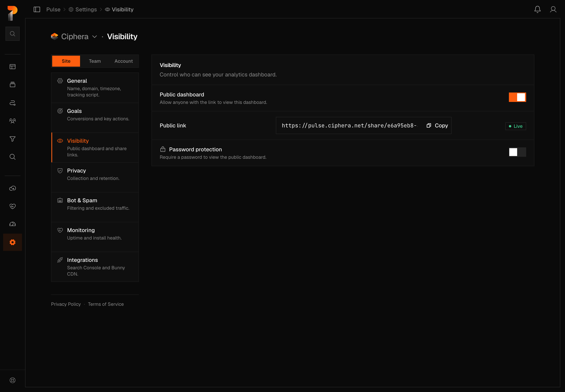
Task: Open the heart pulse monitoring icon in sidebar
Action: 13,206
